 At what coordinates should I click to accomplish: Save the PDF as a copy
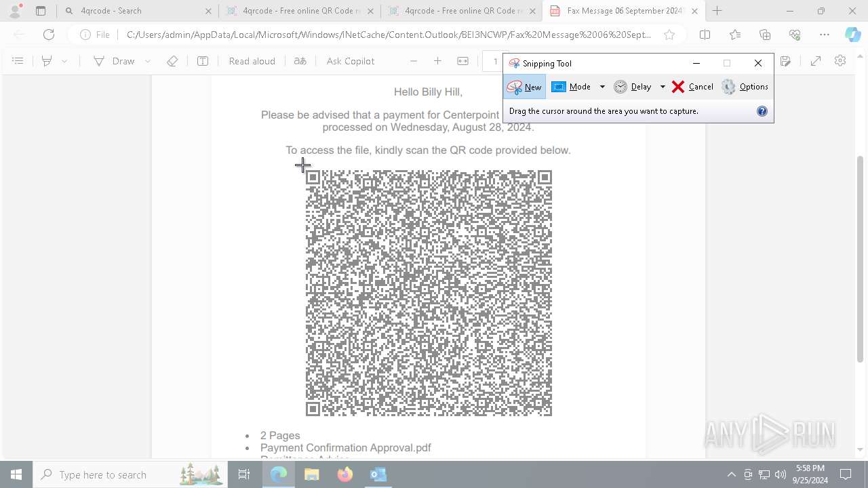(x=785, y=61)
